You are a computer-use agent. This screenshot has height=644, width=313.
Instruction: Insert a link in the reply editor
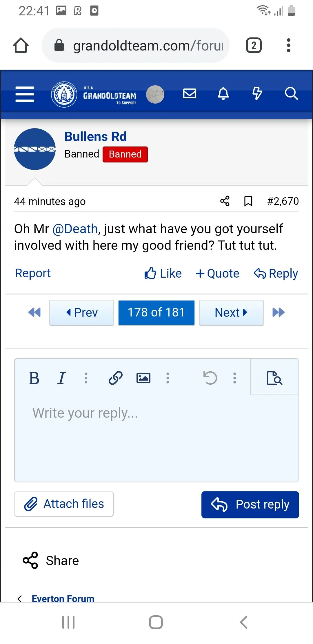[x=116, y=378]
